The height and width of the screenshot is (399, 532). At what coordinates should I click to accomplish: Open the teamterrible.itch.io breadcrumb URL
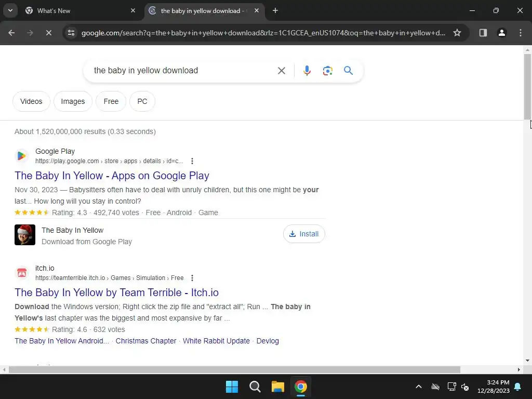(109, 278)
